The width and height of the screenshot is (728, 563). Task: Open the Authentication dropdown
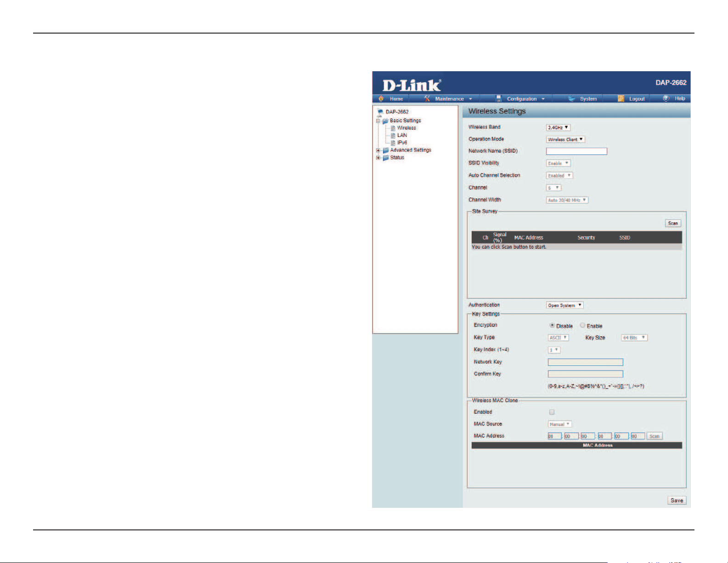point(564,305)
